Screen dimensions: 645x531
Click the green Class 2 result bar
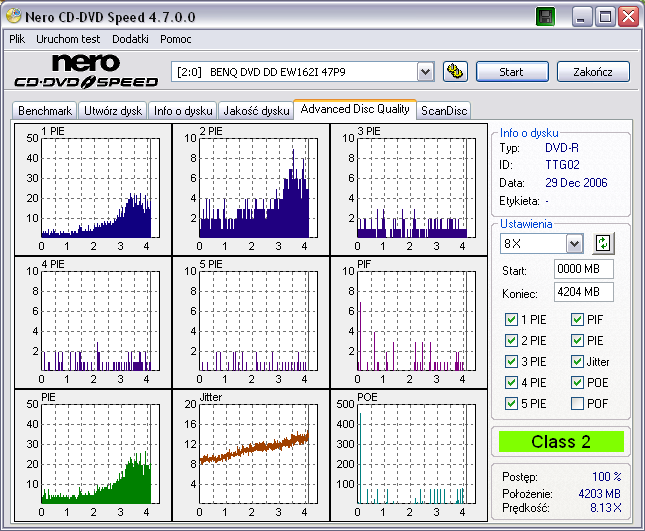click(x=561, y=442)
